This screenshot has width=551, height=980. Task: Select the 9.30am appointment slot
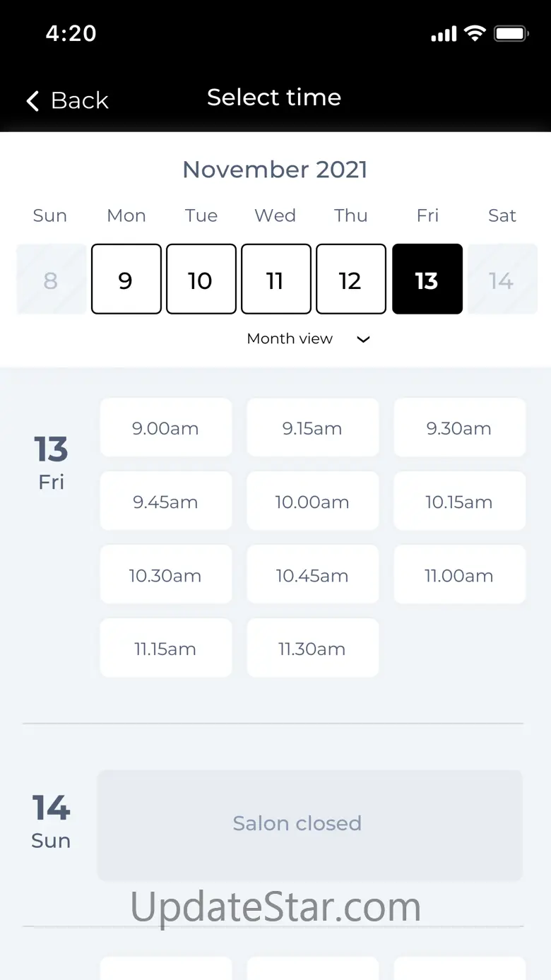[459, 428]
